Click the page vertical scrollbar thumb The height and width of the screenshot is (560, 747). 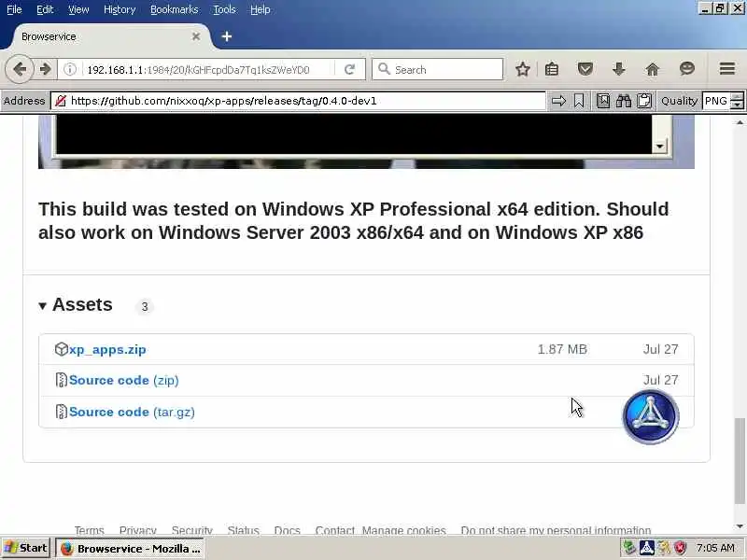tap(740, 461)
